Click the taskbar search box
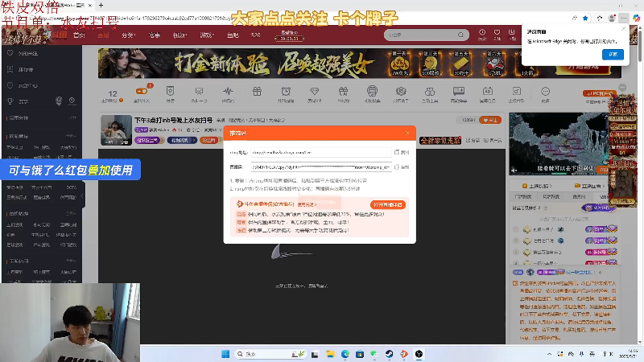The width and height of the screenshot is (644, 362). [270, 354]
